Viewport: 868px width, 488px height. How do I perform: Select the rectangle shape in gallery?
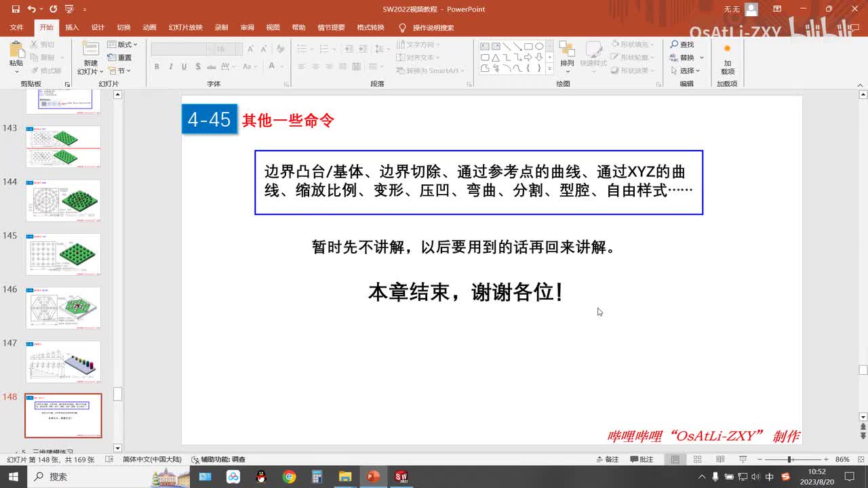pyautogui.click(x=528, y=47)
